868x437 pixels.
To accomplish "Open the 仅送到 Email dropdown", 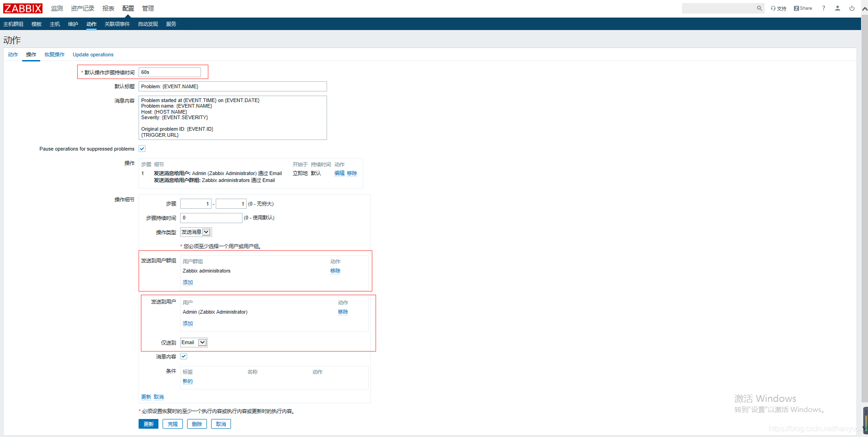I will click(194, 342).
